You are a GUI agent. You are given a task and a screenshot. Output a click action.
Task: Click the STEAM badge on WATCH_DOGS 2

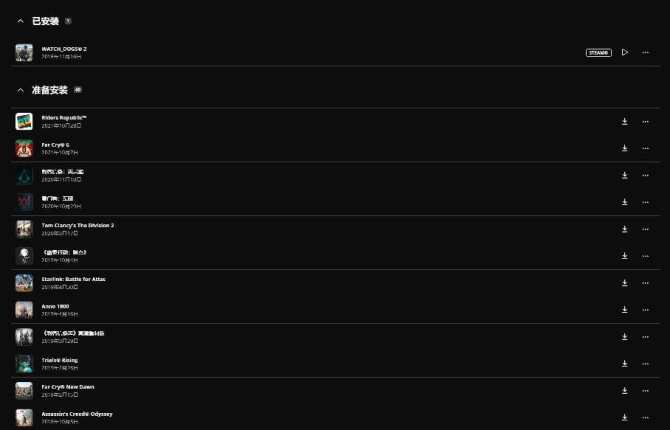tap(599, 53)
